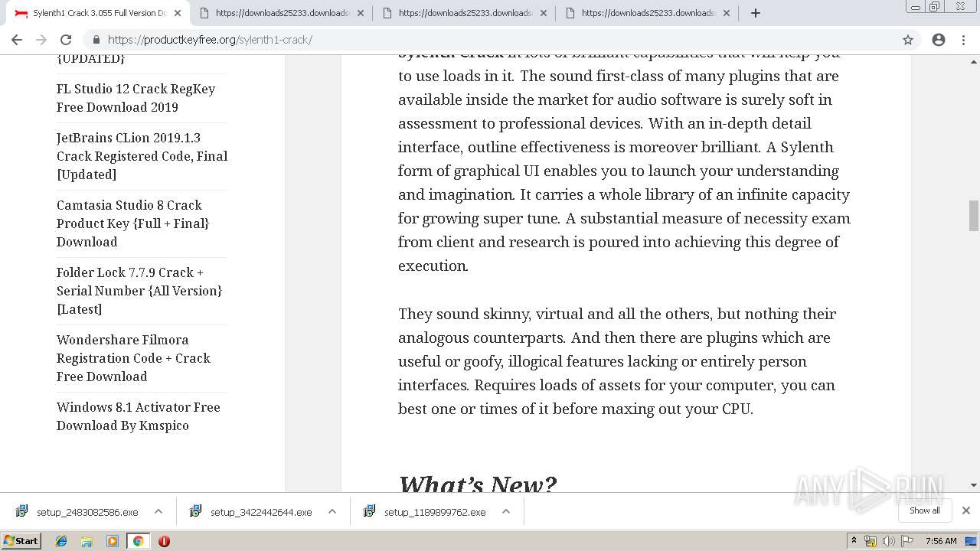Click the "What's New?" heading
980x551 pixels.
[478, 484]
